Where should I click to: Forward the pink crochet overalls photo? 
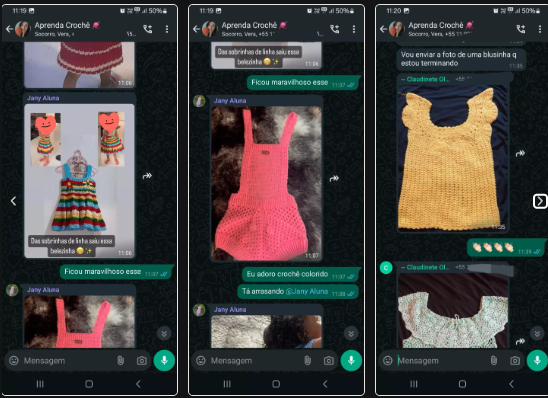tap(334, 179)
